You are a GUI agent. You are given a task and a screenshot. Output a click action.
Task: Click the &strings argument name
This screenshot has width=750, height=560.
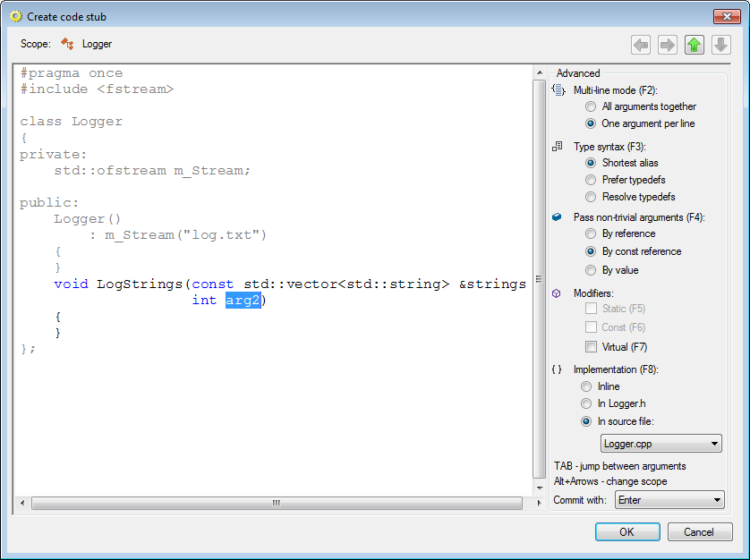pyautogui.click(x=492, y=284)
